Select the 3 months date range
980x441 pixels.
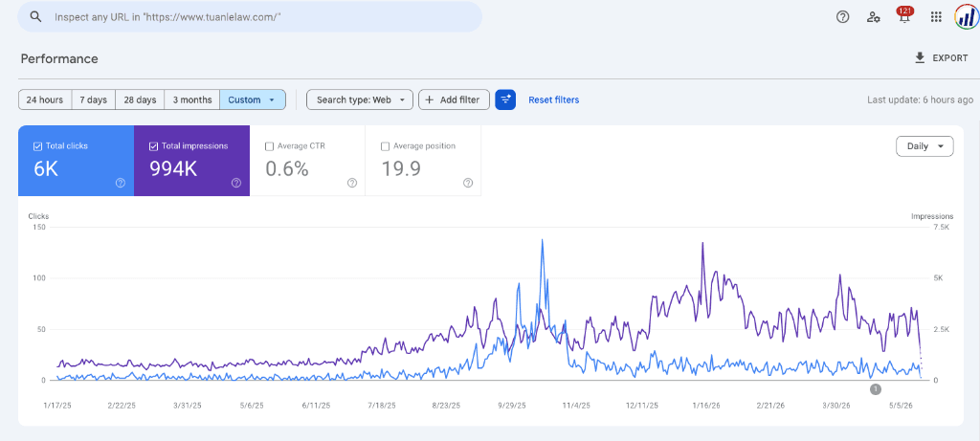[192, 99]
